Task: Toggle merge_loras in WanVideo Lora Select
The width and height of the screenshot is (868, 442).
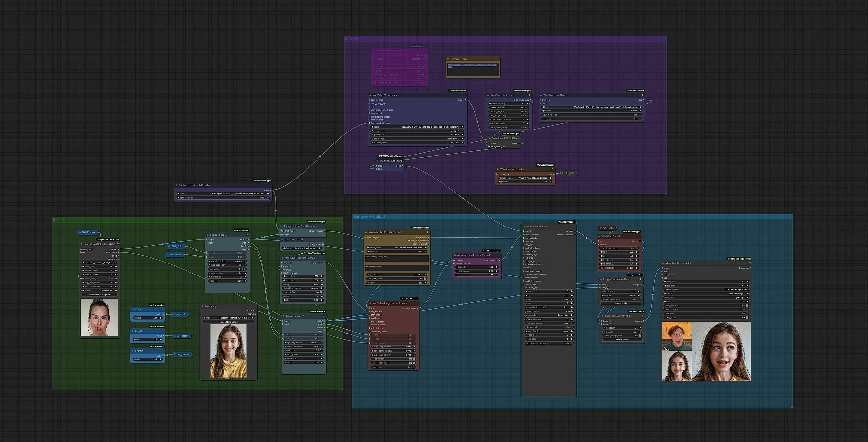Action: coord(592,119)
